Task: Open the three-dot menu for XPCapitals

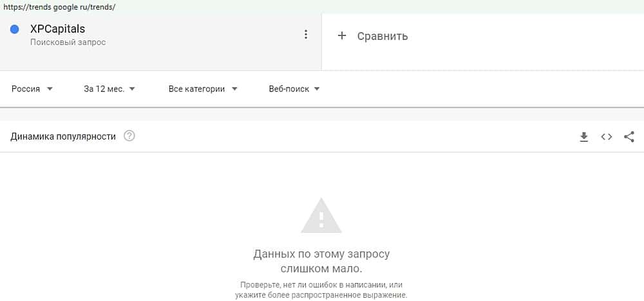Action: 305,35
